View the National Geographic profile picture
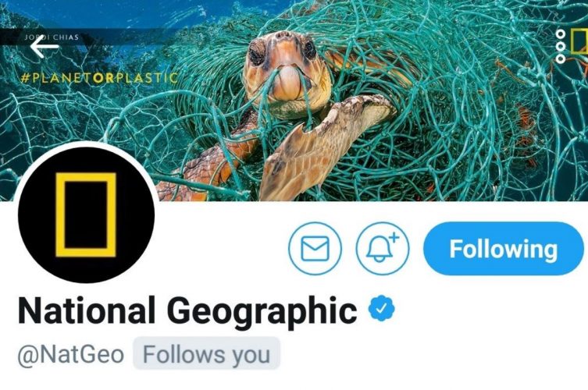The width and height of the screenshot is (588, 390). (86, 214)
